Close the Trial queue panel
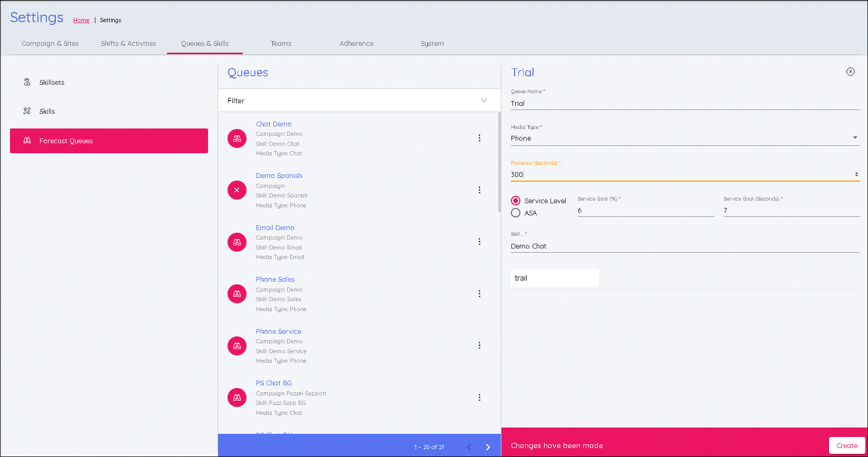The image size is (868, 457). pos(850,72)
